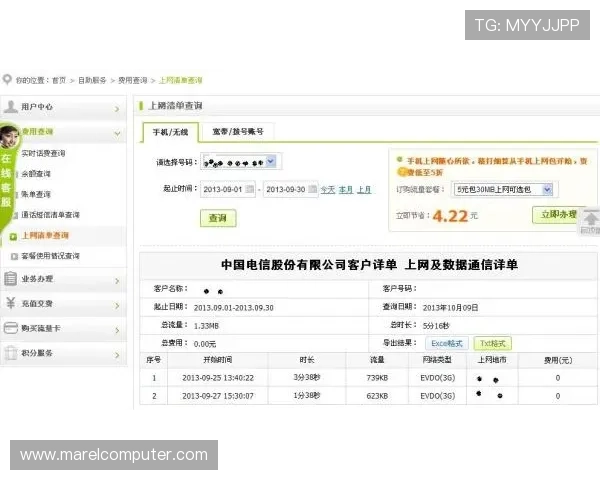Click 自助服务 in the breadcrumb
The height and width of the screenshot is (480, 600).
[92, 80]
